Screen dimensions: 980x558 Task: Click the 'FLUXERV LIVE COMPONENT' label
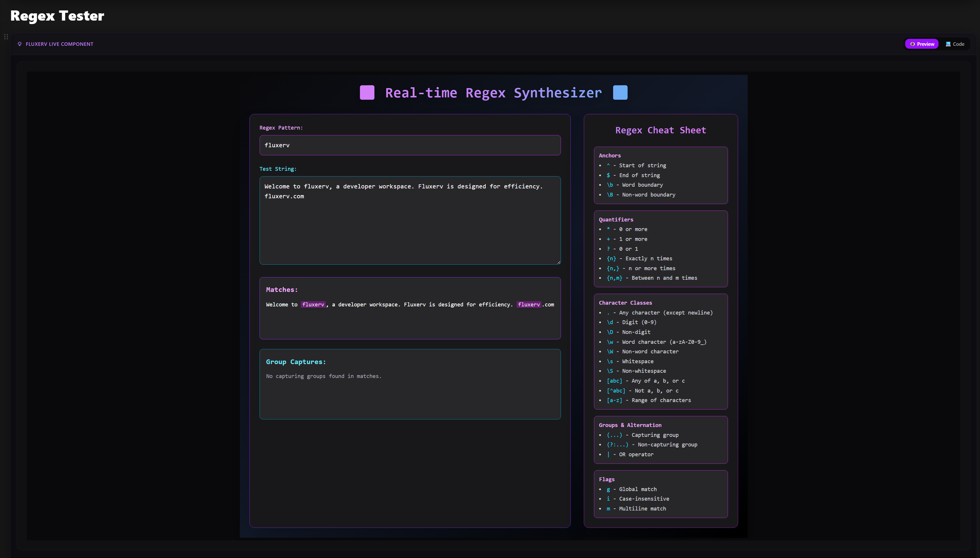pyautogui.click(x=59, y=44)
